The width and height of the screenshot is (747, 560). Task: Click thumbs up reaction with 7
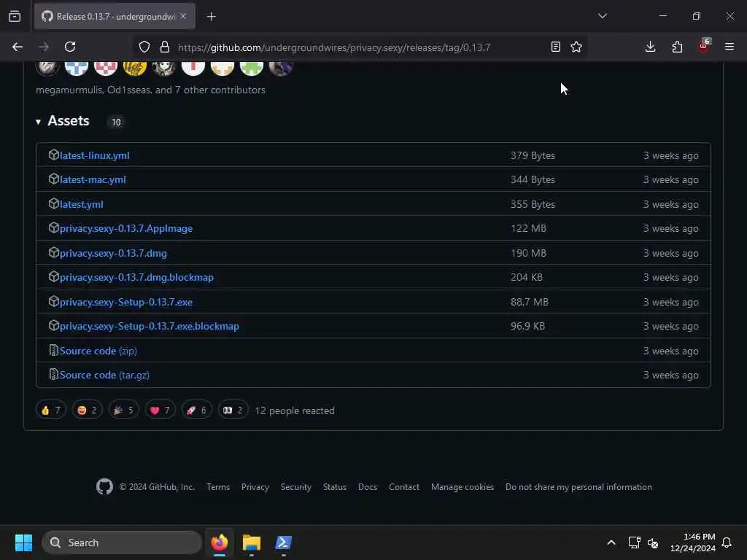tap(50, 410)
